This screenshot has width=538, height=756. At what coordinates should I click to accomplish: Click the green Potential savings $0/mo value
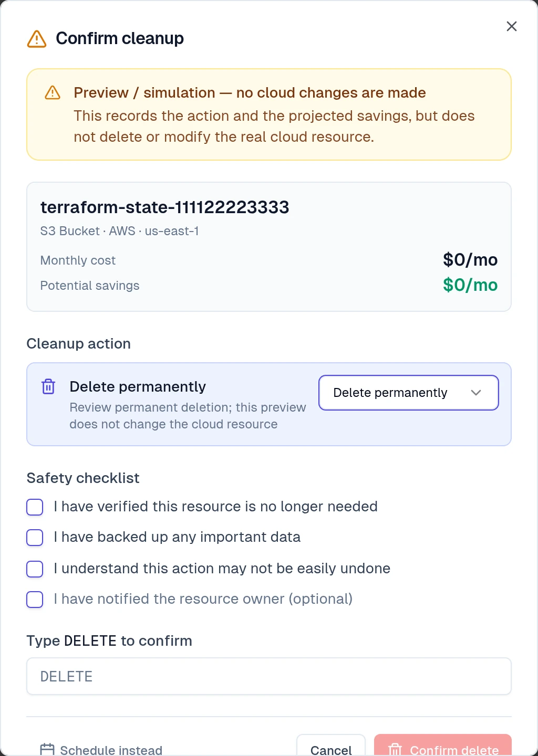[470, 285]
